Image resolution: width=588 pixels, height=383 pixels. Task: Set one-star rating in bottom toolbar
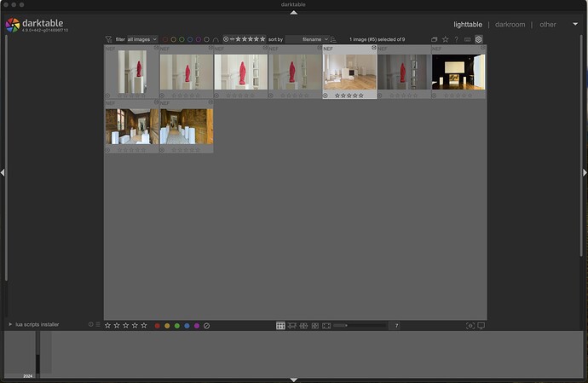pos(107,325)
